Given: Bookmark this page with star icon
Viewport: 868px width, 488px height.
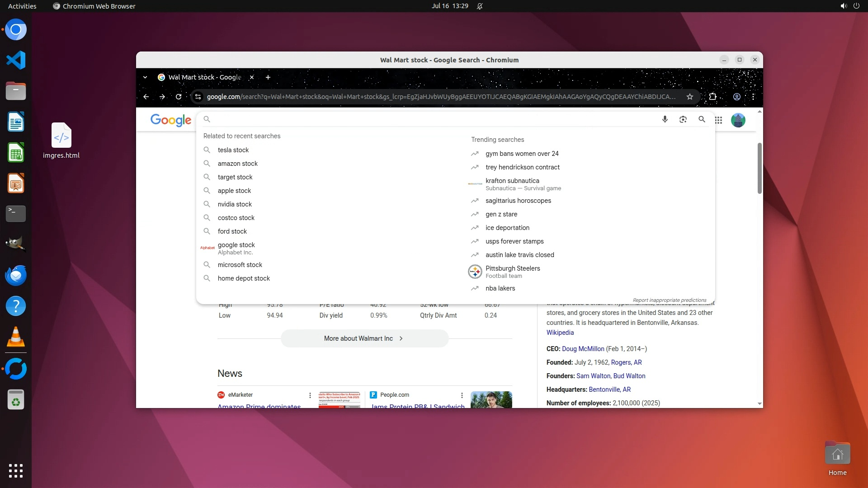Looking at the screenshot, I should click(x=689, y=97).
